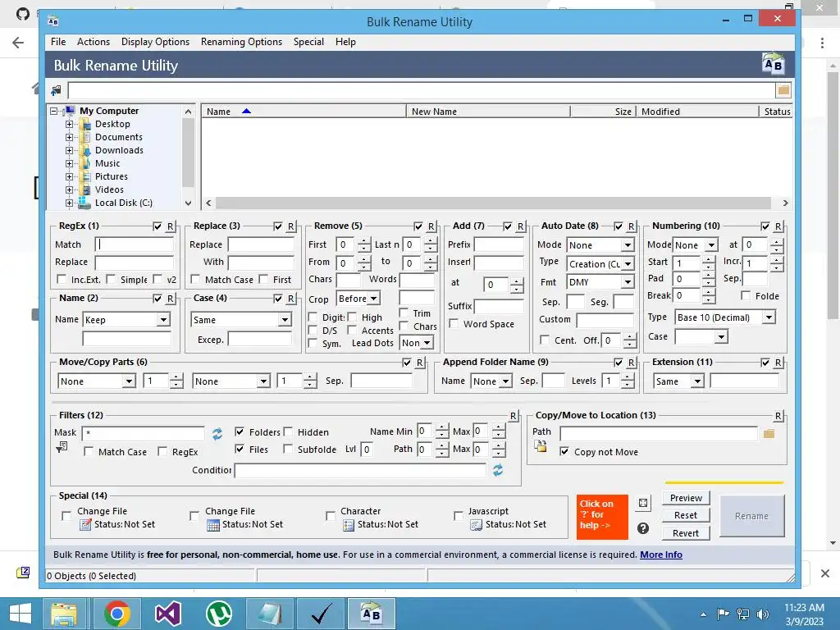Toggle the Files filter checkbox
The height and width of the screenshot is (630, 840).
240,449
